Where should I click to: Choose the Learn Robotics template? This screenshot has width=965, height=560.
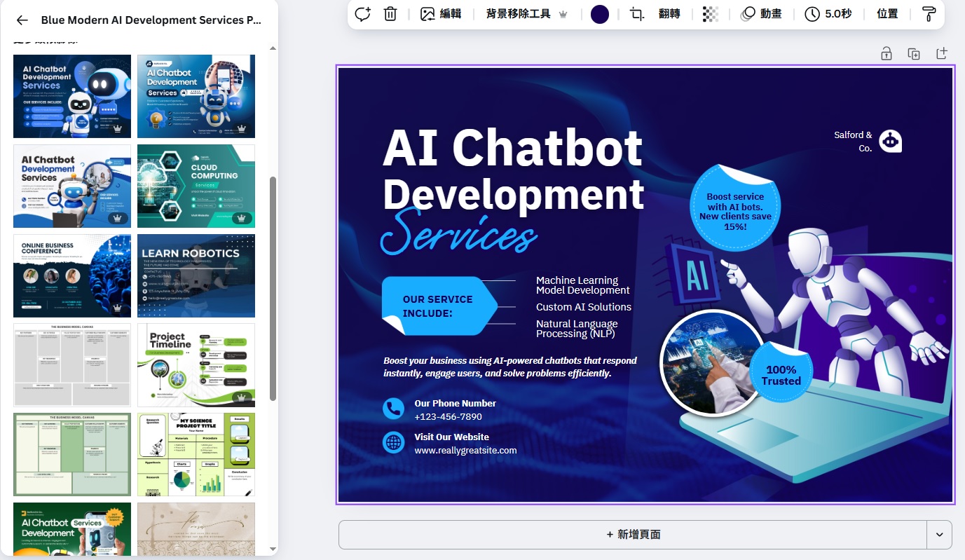[196, 275]
